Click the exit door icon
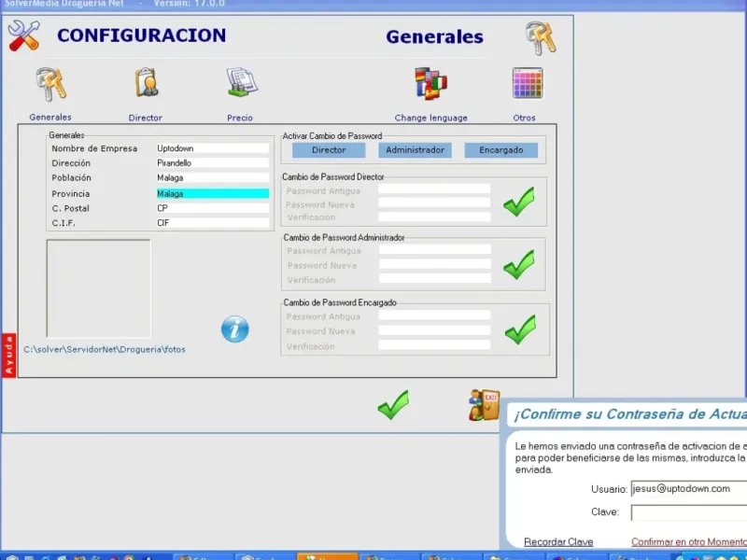This screenshot has width=747, height=560. 484,405
